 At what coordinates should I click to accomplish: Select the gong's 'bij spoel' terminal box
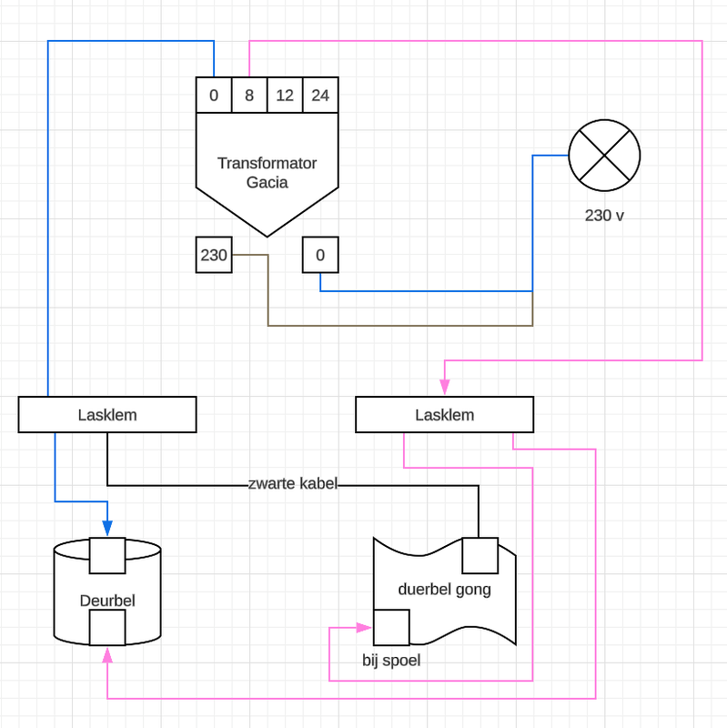coord(391,628)
